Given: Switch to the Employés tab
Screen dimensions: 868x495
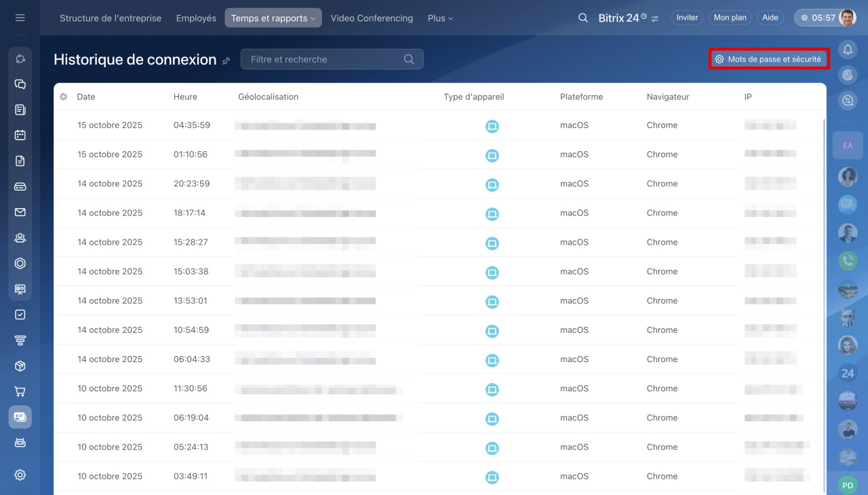Looking at the screenshot, I should click(x=196, y=18).
